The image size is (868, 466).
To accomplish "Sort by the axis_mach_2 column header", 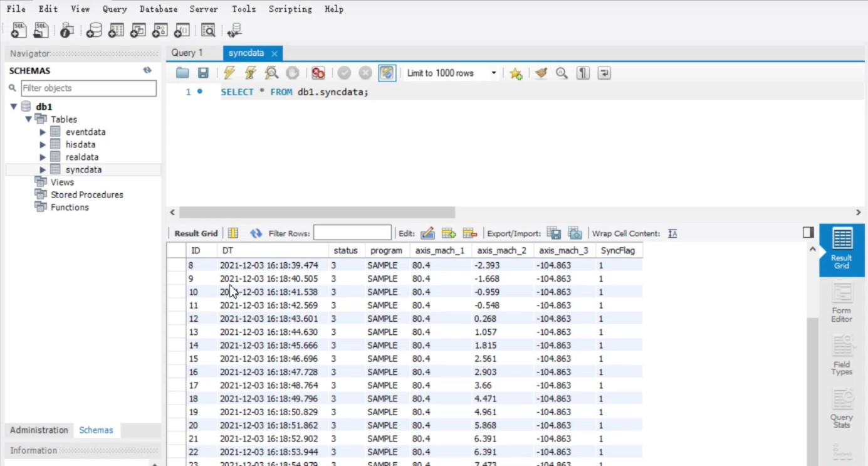I will click(x=501, y=251).
